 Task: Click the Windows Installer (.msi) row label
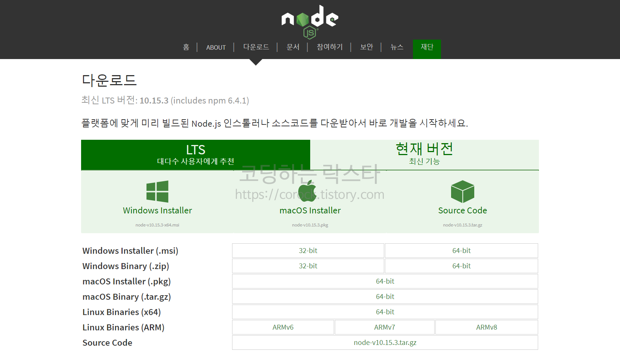click(x=130, y=251)
